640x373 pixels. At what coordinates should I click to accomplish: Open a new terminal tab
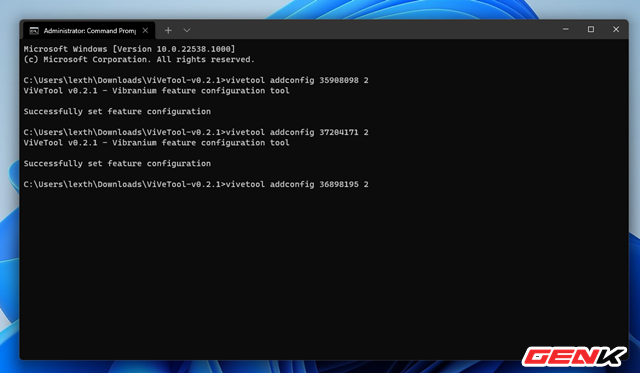pos(168,30)
